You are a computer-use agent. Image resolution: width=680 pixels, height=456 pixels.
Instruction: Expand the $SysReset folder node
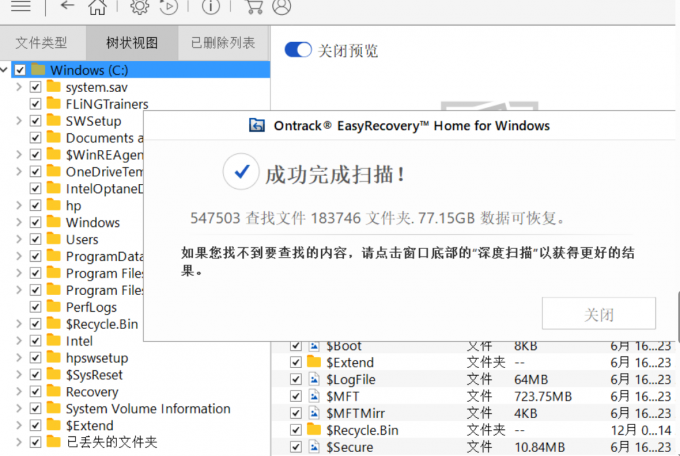pos(19,374)
